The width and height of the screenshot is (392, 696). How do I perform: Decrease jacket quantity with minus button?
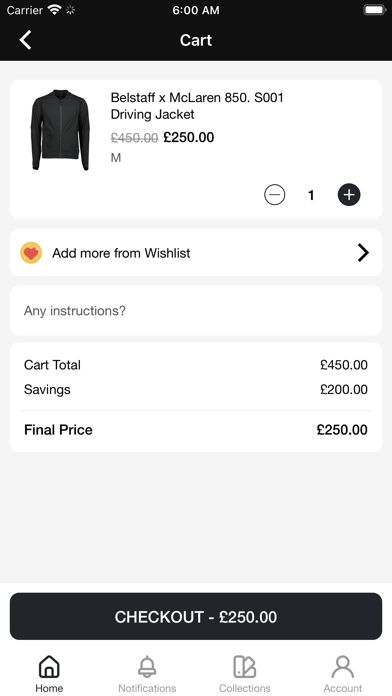(x=274, y=195)
